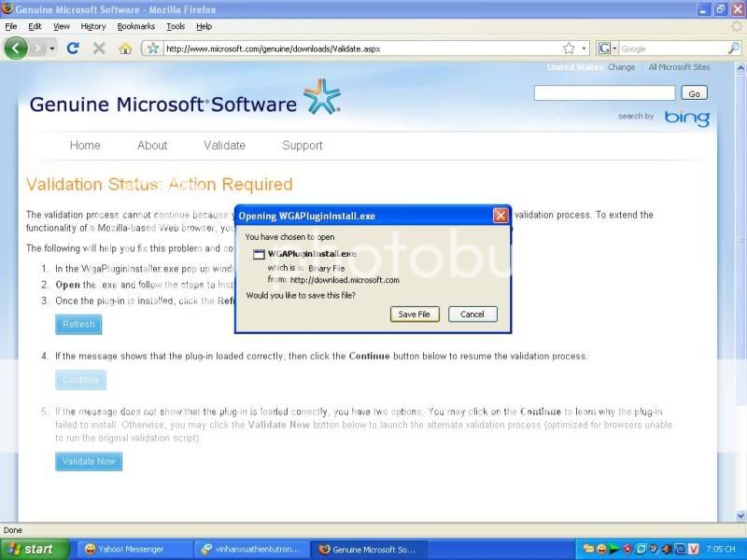Viewport: 747px width, 560px height.
Task: Click the bing logo
Action: pyautogui.click(x=687, y=118)
